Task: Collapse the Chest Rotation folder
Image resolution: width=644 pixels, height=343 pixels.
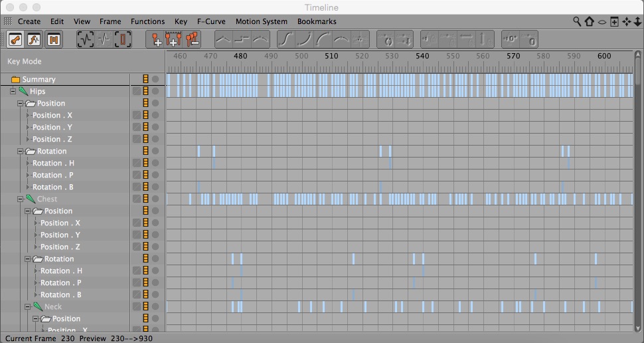Action: (27, 259)
